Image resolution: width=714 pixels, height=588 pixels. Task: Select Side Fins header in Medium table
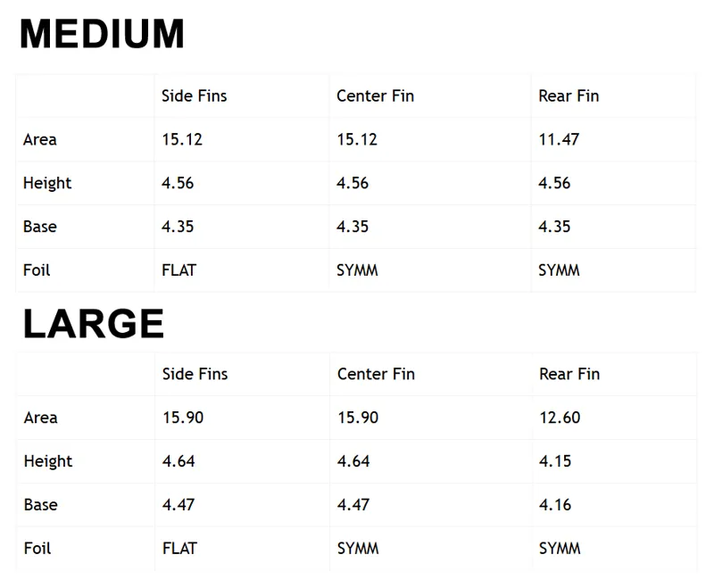click(195, 96)
